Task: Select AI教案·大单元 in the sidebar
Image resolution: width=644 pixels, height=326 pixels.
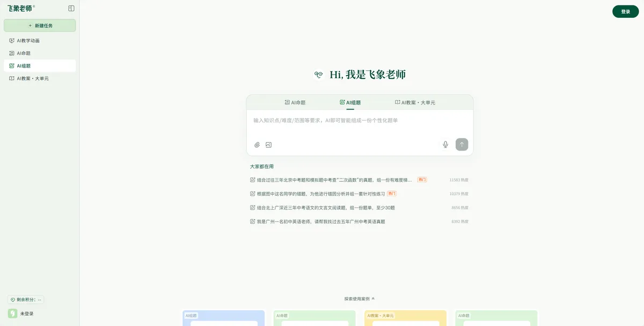Action: [x=32, y=78]
